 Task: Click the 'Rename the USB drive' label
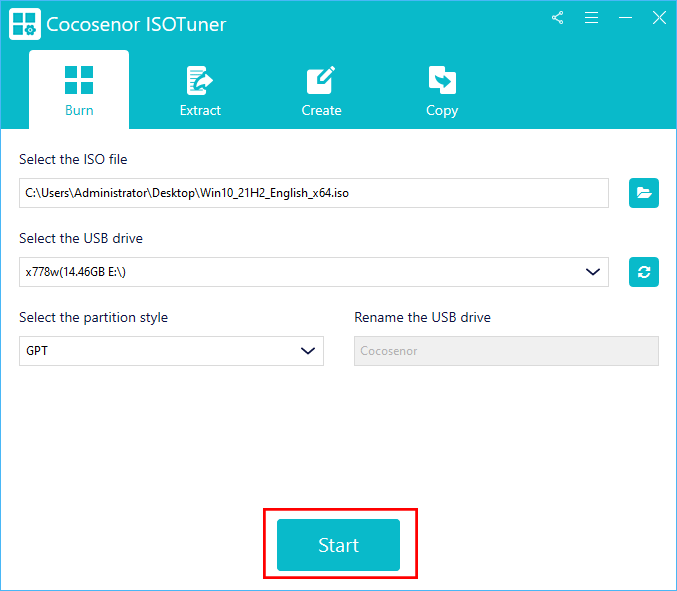[422, 317]
